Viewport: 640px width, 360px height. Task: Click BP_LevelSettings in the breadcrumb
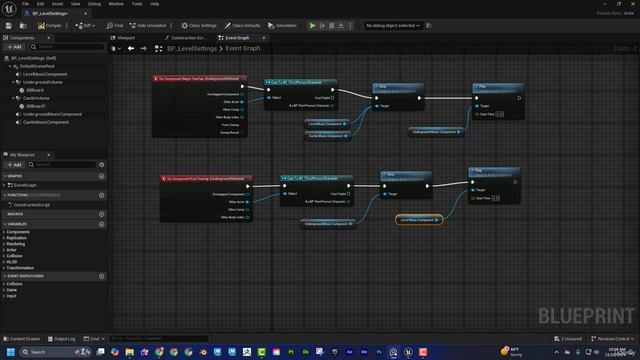tap(192, 49)
